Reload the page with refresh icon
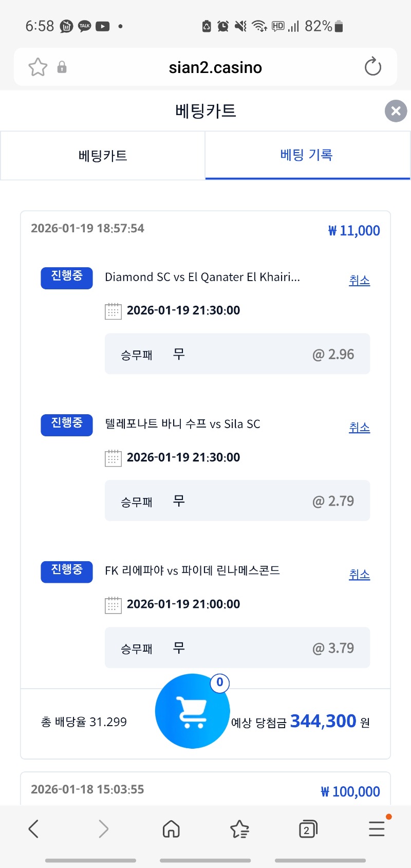 click(x=372, y=67)
